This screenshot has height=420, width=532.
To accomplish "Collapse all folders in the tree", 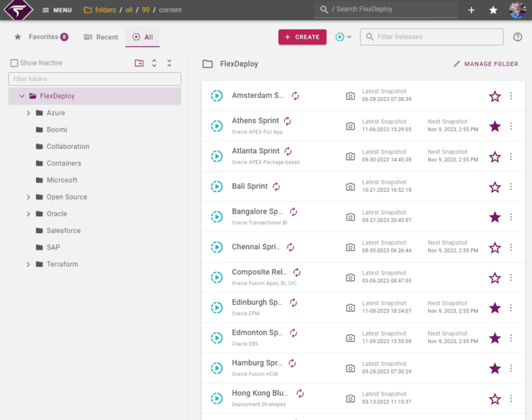I will (169, 63).
